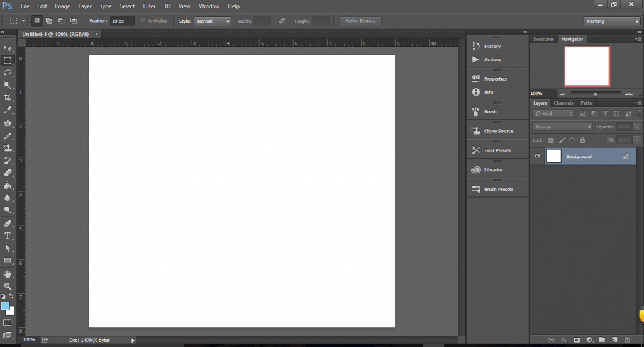
Task: Choose Subtract from selection mode
Action: [x=61, y=21]
